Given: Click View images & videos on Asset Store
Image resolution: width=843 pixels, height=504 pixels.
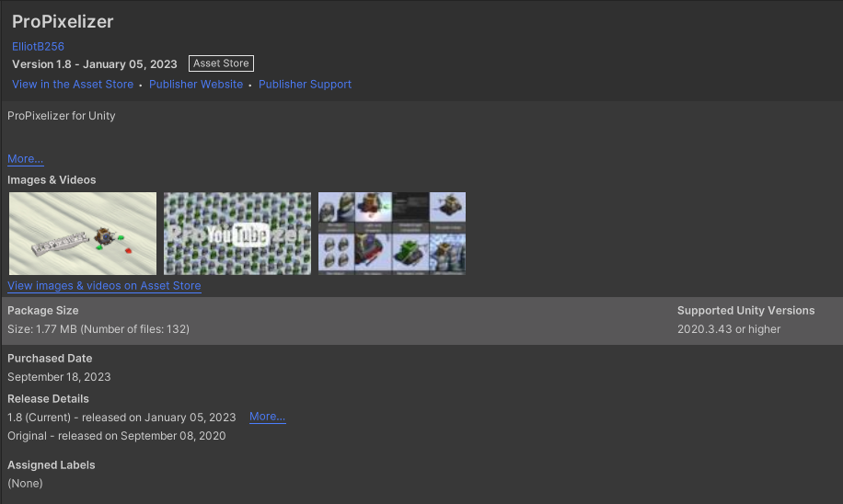Looking at the screenshot, I should coord(104,286).
